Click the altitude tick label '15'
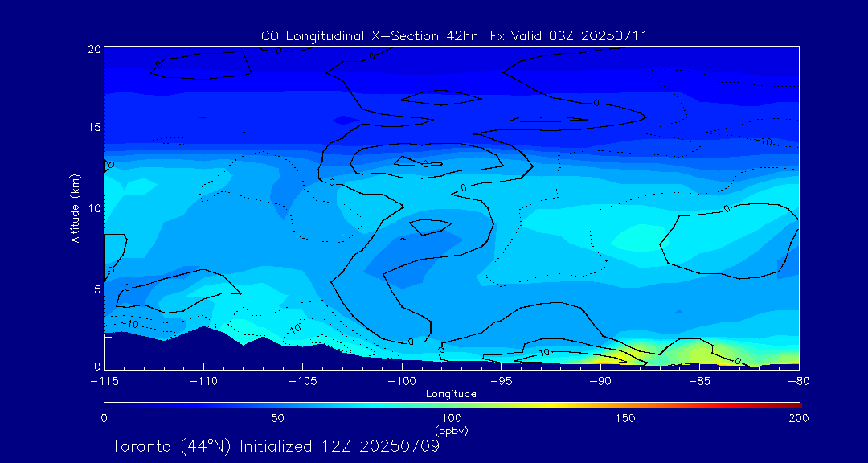 click(93, 127)
